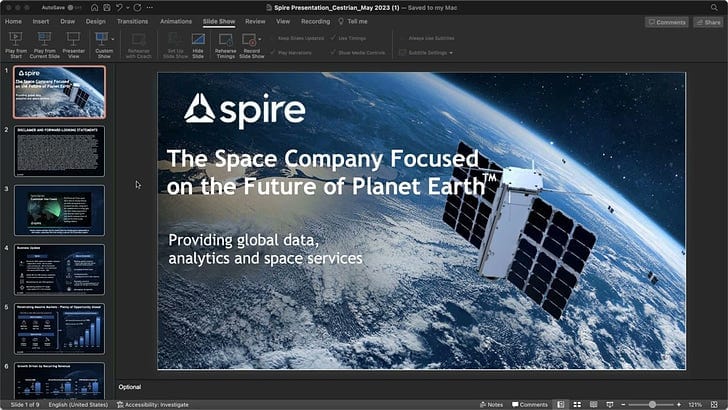Select slide 4 Business Update thumbnail
Image resolution: width=728 pixels, height=410 pixels.
point(59,269)
